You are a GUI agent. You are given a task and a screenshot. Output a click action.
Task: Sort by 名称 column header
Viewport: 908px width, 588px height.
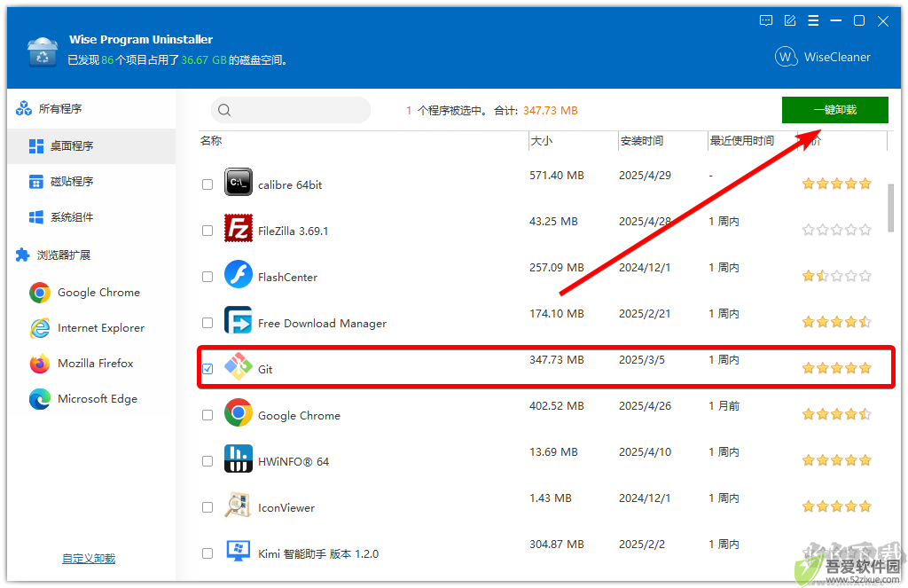211,141
